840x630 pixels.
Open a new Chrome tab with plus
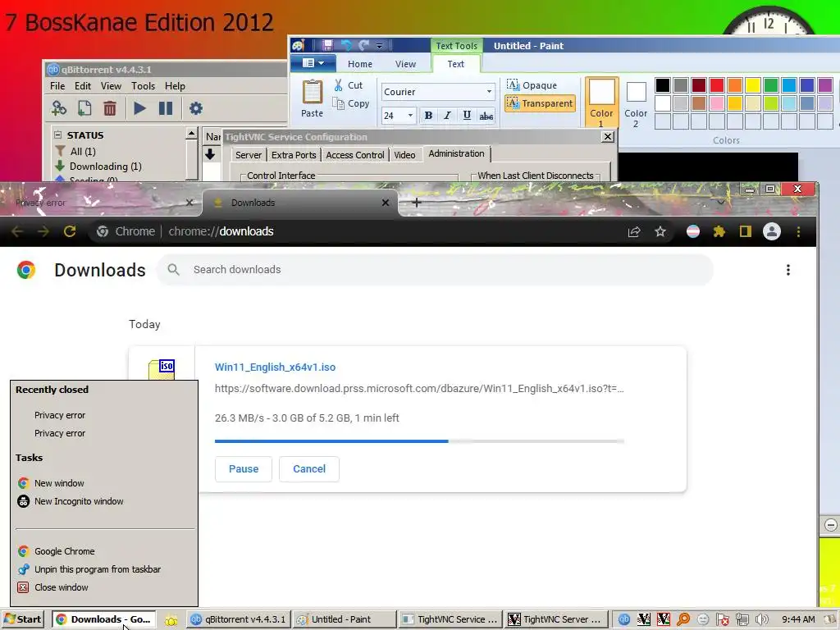point(416,203)
